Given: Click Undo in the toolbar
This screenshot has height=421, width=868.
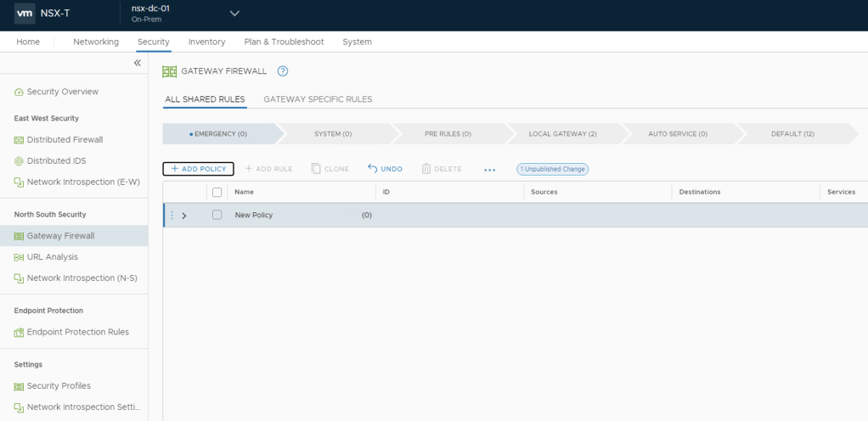Looking at the screenshot, I should 385,169.
